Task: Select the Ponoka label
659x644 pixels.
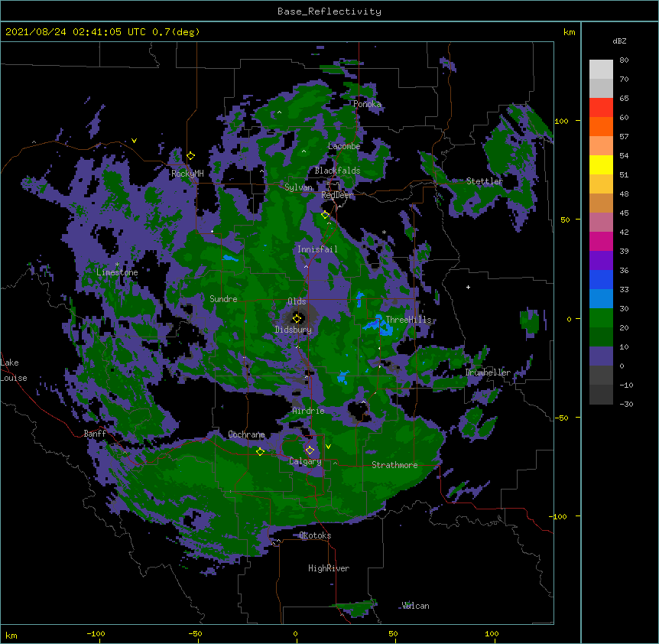Action: click(367, 104)
